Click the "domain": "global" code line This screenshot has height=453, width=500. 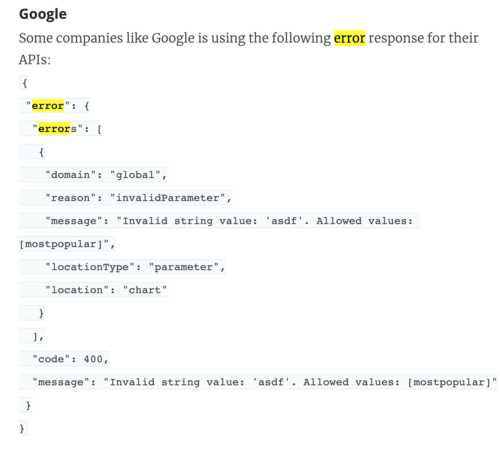106,175
